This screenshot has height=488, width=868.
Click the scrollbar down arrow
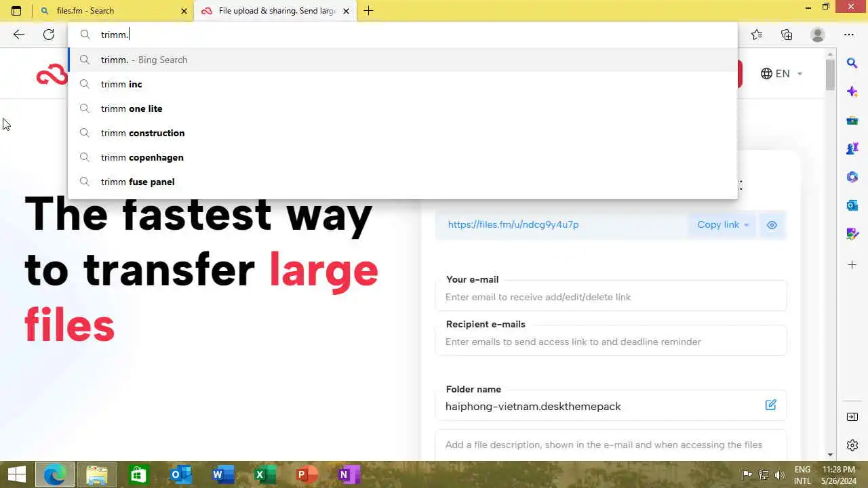coord(831,455)
